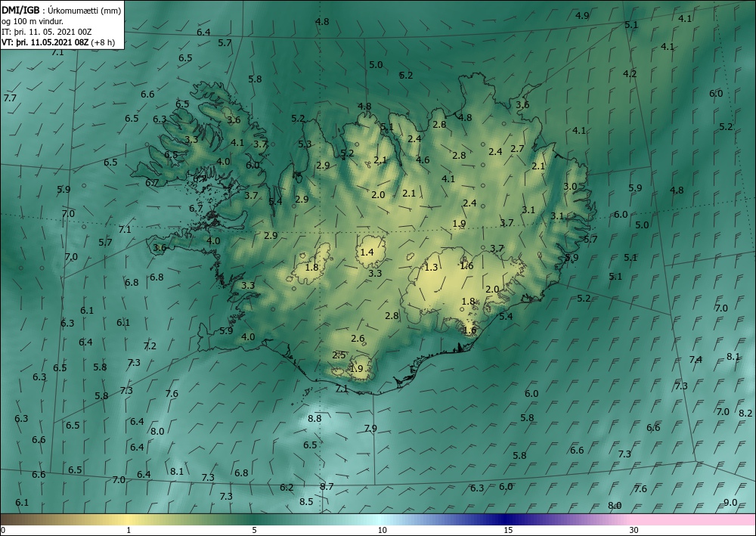
Task: Select the 8.8 value south of Iceland
Action: point(314,418)
